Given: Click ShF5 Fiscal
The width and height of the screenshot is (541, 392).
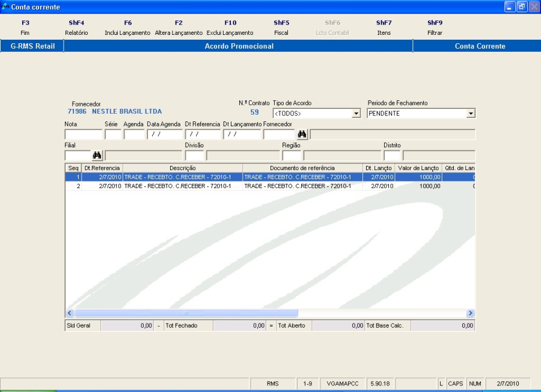Looking at the screenshot, I should [281, 28].
